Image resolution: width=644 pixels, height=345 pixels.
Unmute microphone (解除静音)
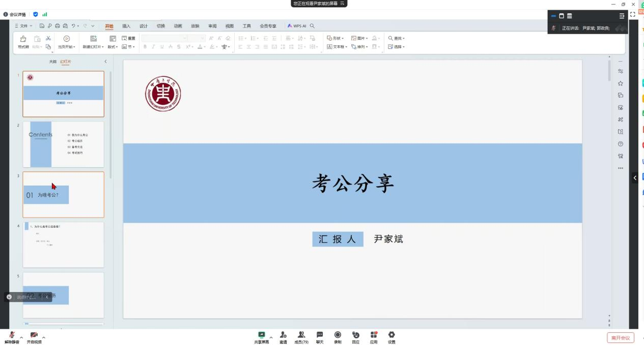(x=12, y=335)
